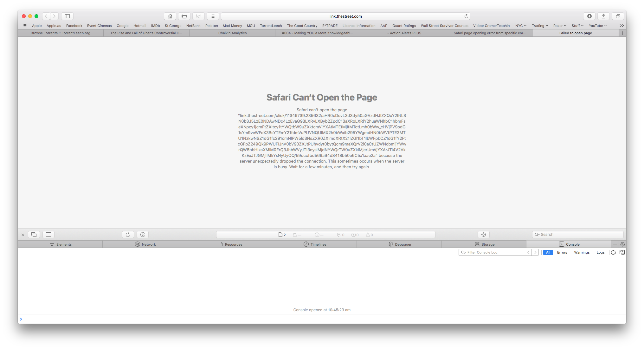This screenshot has height=349, width=644.
Task: Click the back navigation arrow button
Action: click(46, 16)
